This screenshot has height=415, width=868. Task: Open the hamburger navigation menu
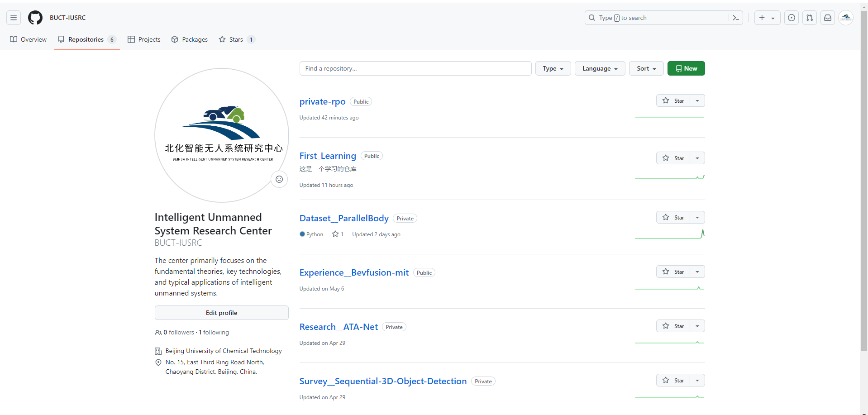click(x=14, y=18)
